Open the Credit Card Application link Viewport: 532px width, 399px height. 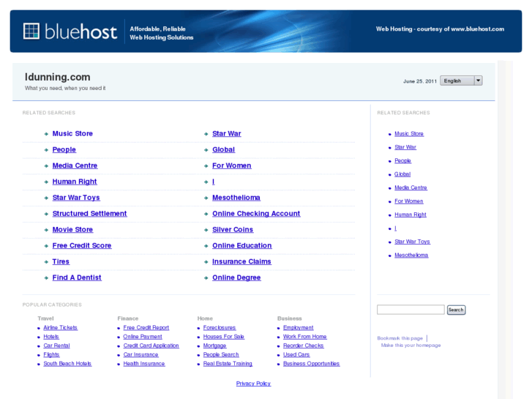click(x=151, y=346)
